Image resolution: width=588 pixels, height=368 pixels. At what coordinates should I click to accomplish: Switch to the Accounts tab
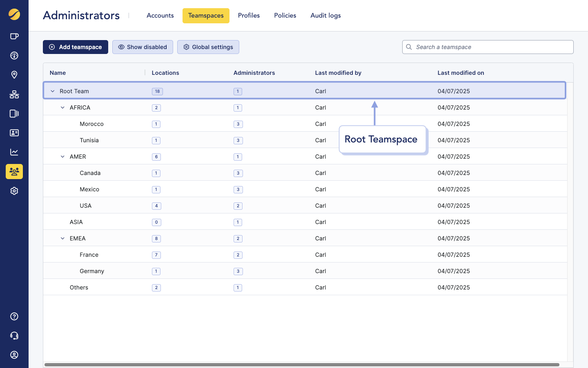tap(160, 15)
